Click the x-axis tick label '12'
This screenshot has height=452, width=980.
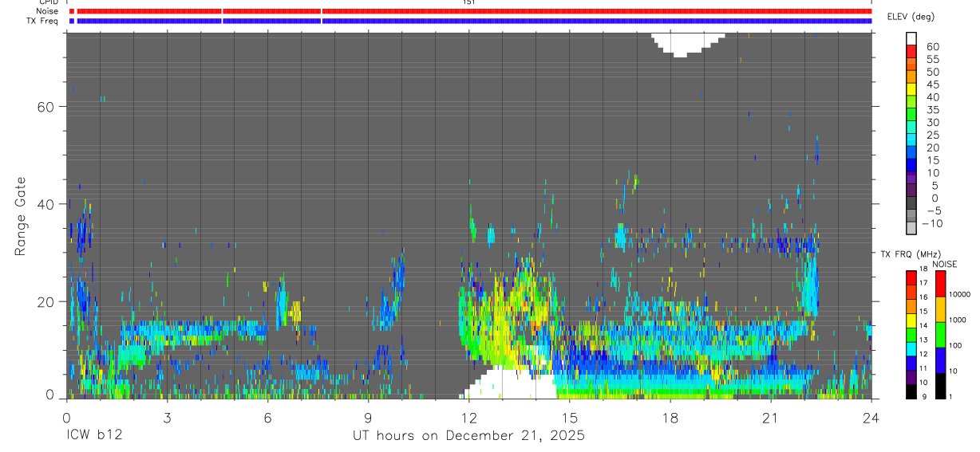pyautogui.click(x=469, y=418)
